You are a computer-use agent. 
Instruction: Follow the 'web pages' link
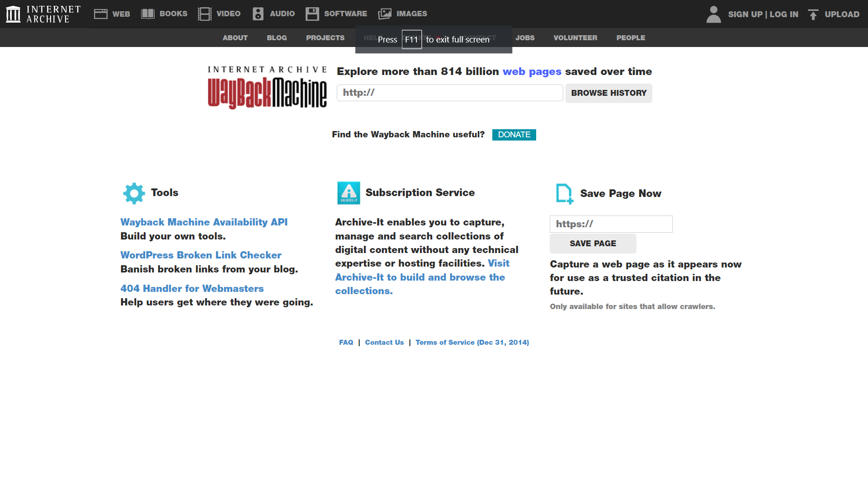[532, 72]
